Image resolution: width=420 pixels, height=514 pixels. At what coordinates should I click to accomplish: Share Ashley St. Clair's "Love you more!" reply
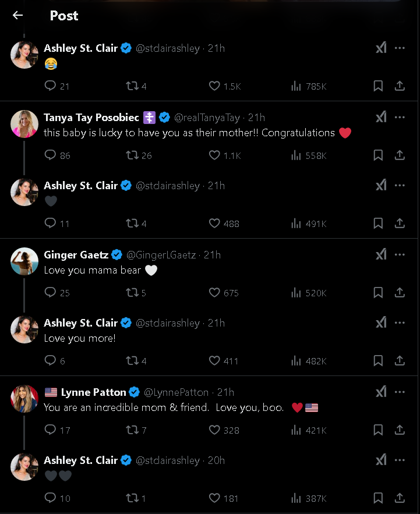click(400, 361)
